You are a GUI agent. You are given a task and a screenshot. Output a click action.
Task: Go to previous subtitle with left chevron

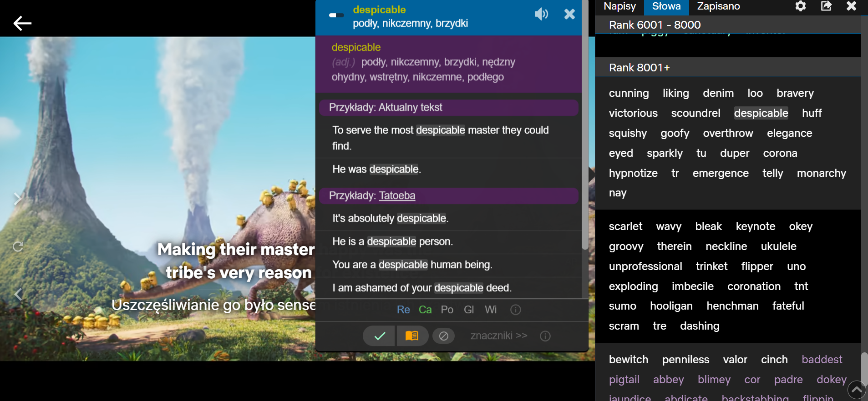tap(18, 294)
